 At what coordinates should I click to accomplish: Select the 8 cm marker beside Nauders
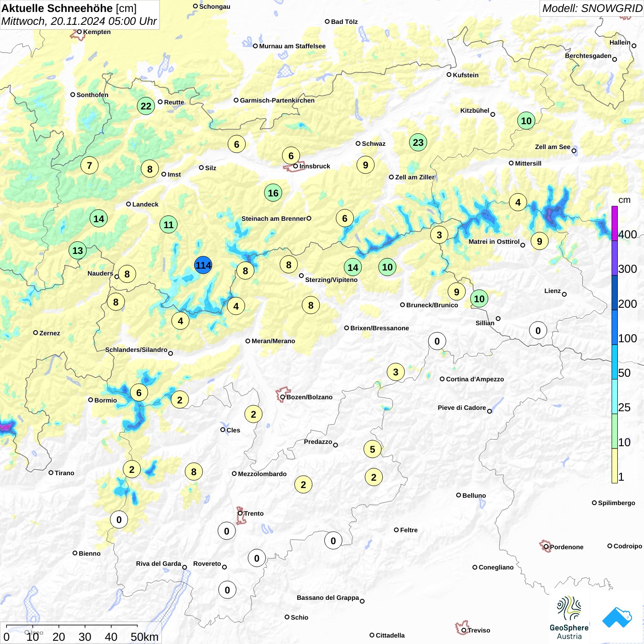127,274
